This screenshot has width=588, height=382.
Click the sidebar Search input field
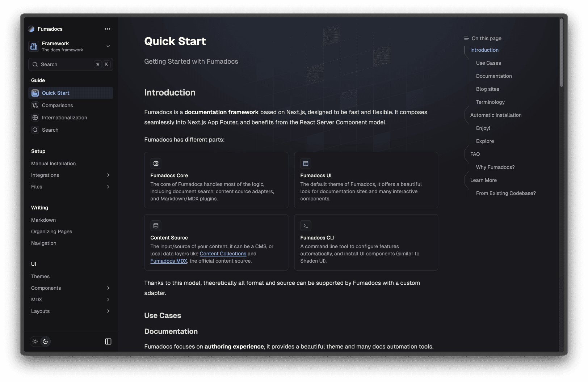coord(65,64)
